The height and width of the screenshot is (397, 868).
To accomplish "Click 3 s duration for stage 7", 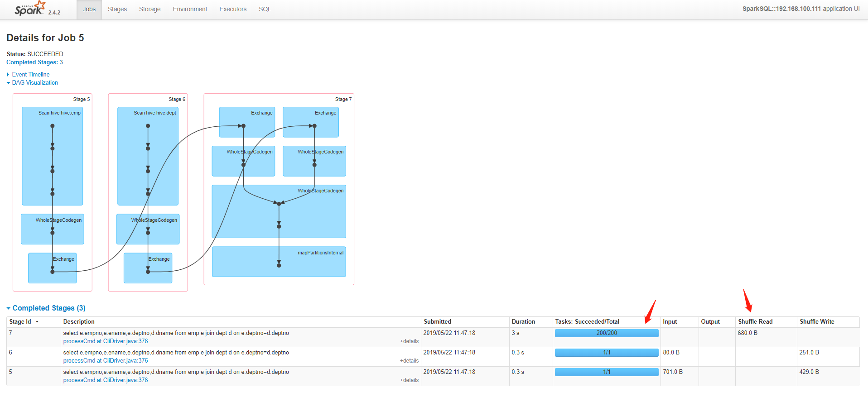I will [516, 333].
